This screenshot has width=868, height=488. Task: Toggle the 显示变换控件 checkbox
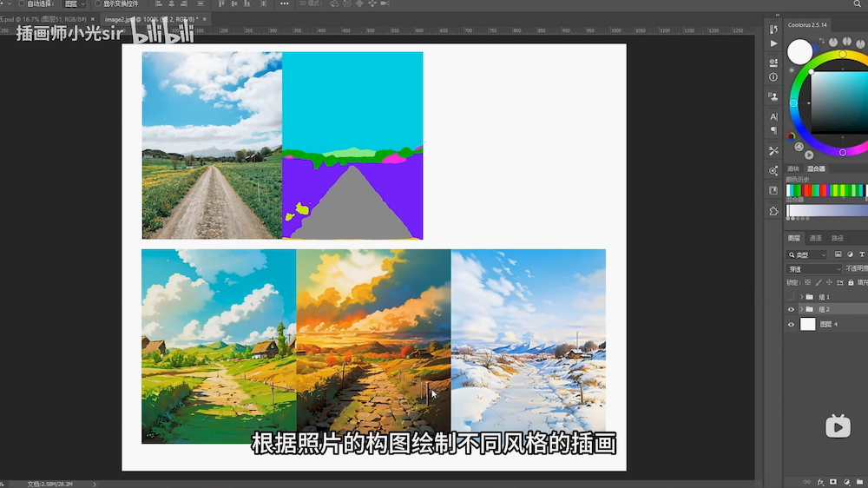click(97, 4)
